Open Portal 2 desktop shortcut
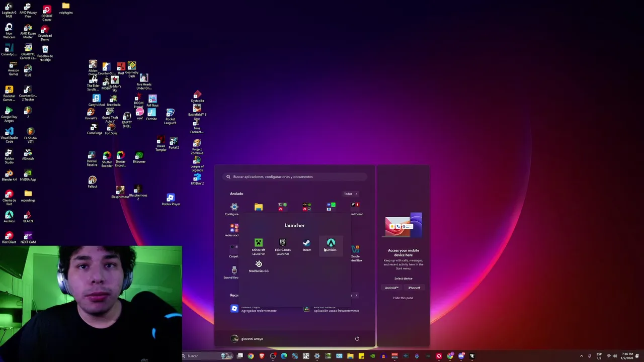 coord(174,143)
